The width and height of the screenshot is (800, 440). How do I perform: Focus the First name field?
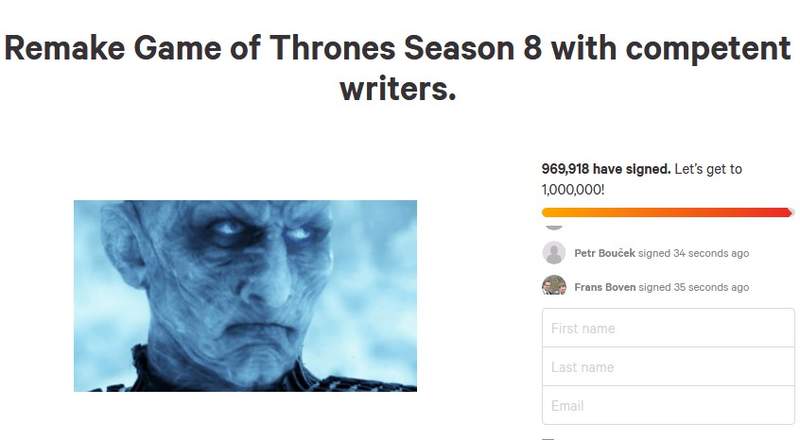tap(668, 328)
